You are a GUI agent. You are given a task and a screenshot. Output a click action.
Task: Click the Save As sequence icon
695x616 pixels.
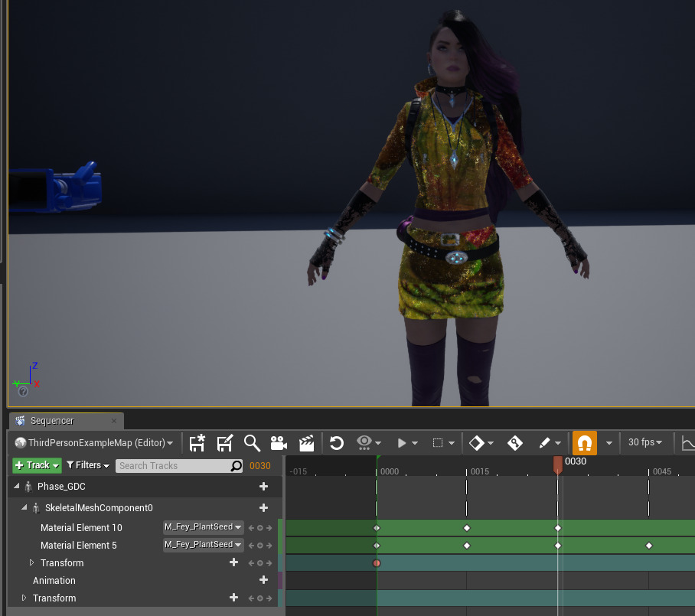(224, 443)
